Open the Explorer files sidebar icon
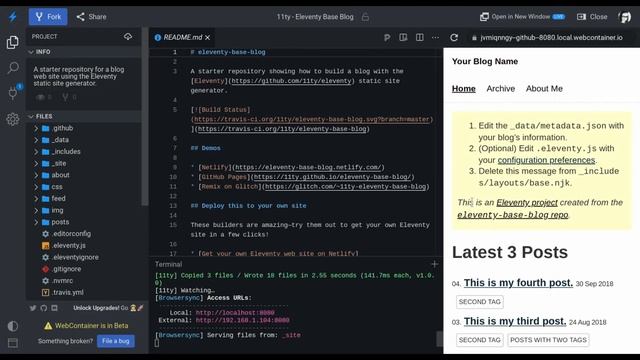640x360 pixels. 13,42
